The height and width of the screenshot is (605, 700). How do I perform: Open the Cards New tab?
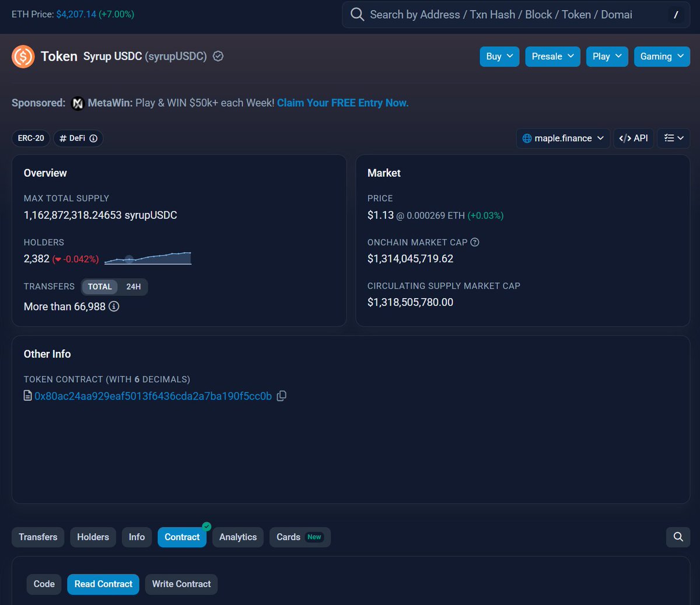tap(300, 537)
